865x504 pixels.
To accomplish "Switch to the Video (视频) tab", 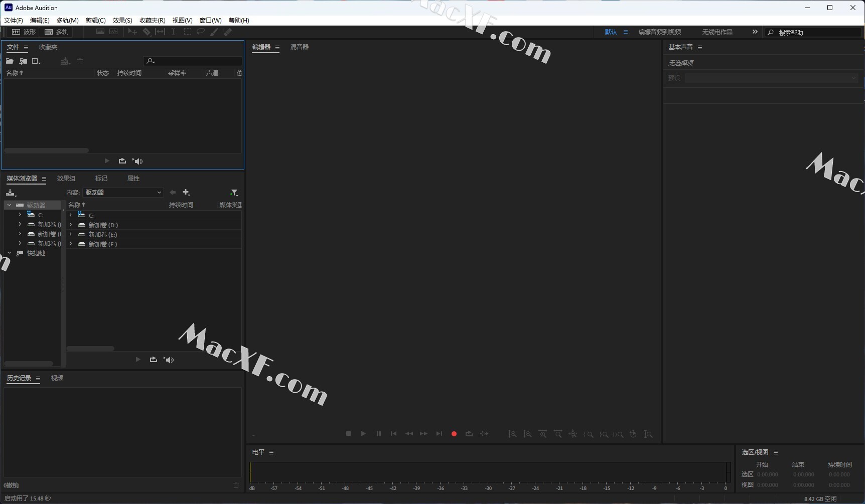I will (x=57, y=378).
